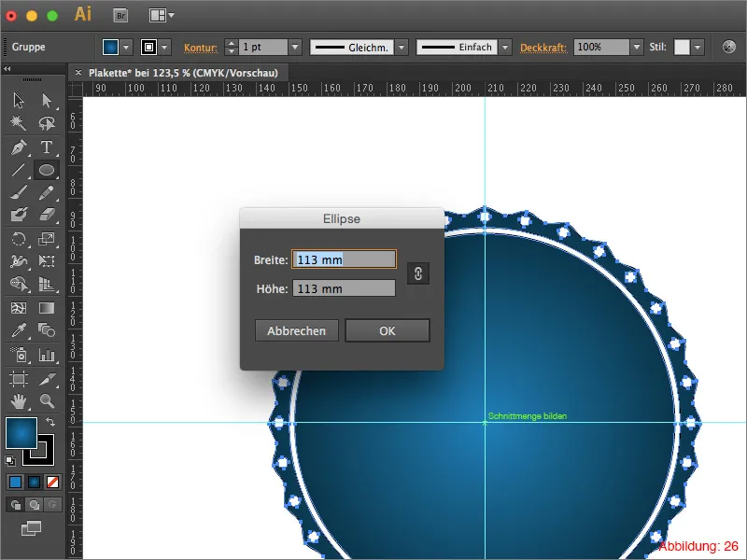The width and height of the screenshot is (747, 560).
Task: Select the Artboard tool
Action: pyautogui.click(x=19, y=379)
